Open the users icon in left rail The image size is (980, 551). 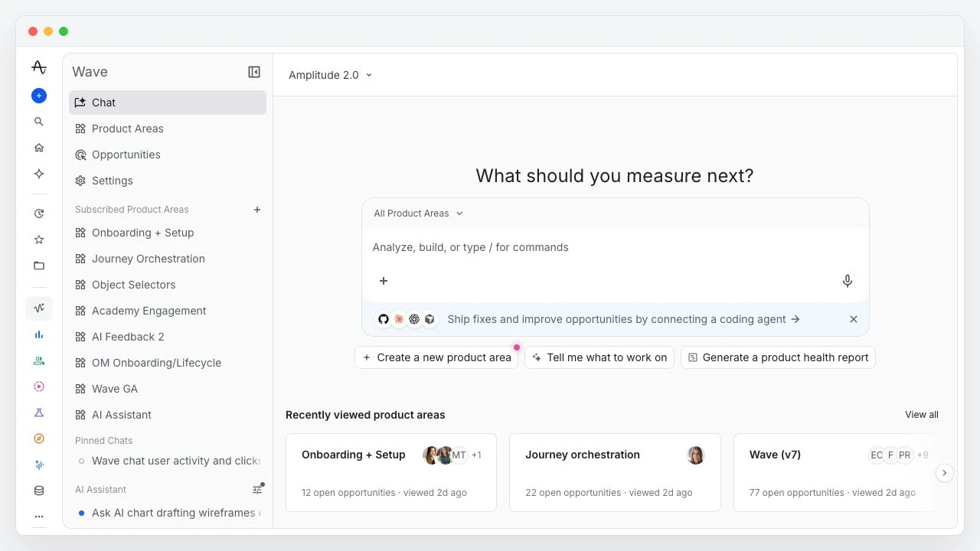point(39,360)
